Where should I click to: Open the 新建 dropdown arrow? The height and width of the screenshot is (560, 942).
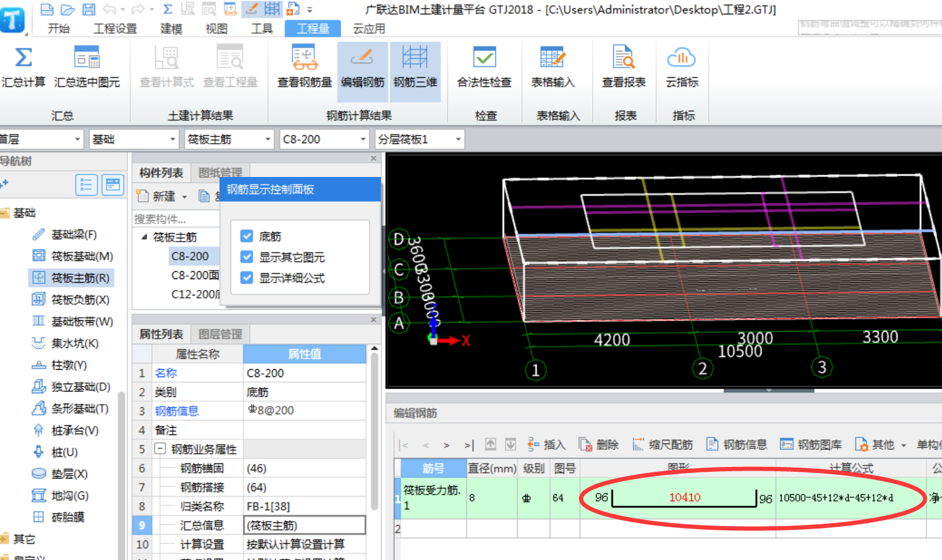[x=184, y=197]
